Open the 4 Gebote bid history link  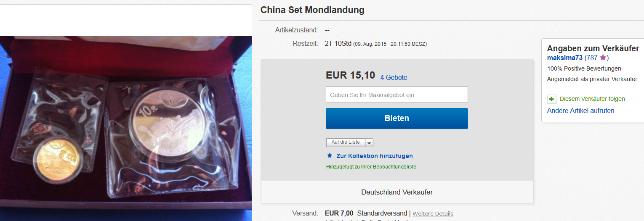coord(394,77)
